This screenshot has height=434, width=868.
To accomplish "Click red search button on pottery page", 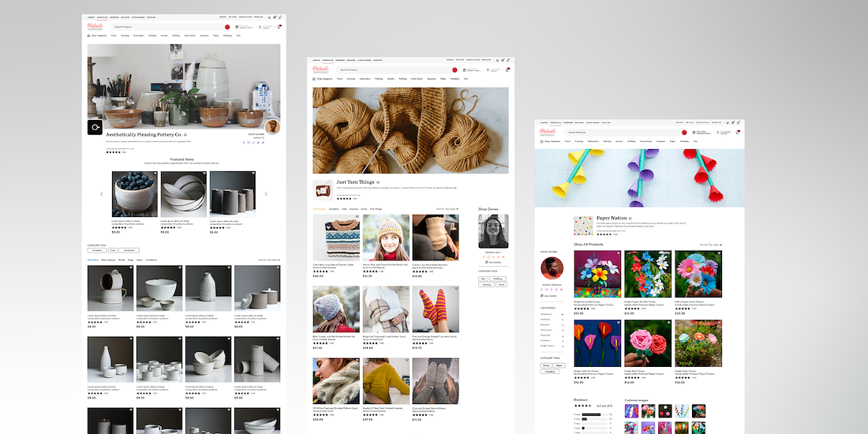I will click(227, 27).
